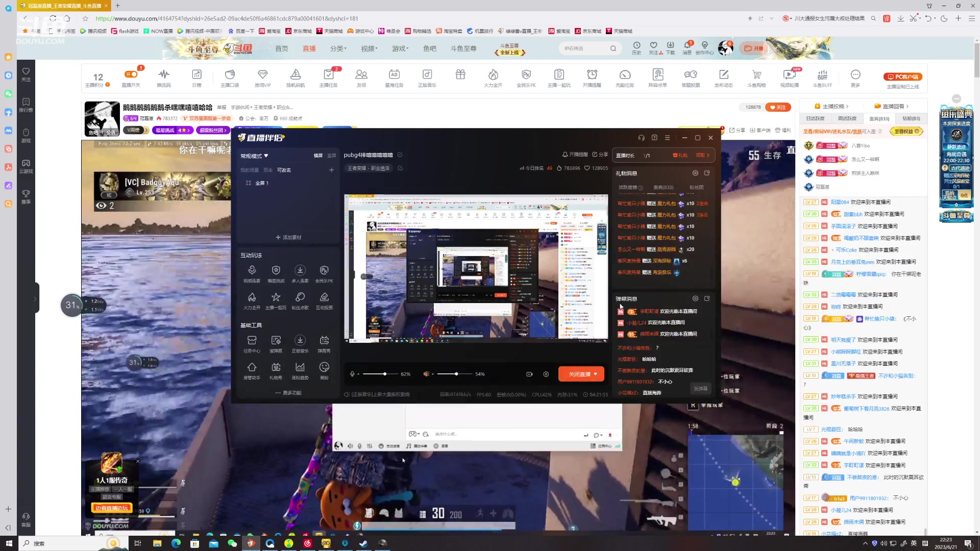Open 发布动态 in the Douyu toolbar
Viewport: 980px width, 551px height.
tap(723, 78)
